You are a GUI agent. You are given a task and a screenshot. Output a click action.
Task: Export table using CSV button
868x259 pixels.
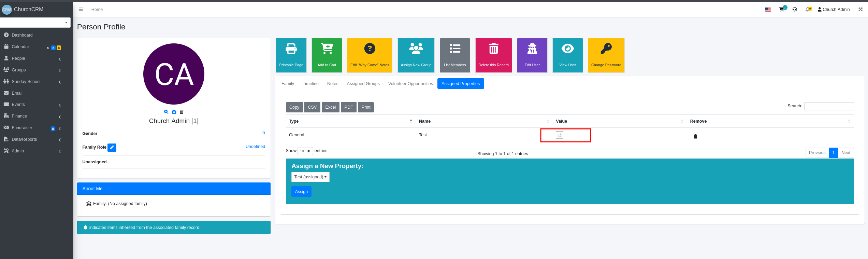click(312, 107)
